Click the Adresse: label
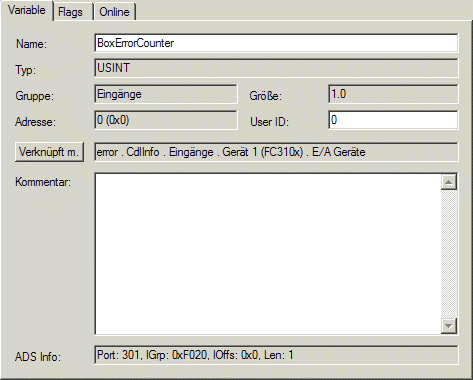Screen dimensions: 473x380 pos(35,122)
